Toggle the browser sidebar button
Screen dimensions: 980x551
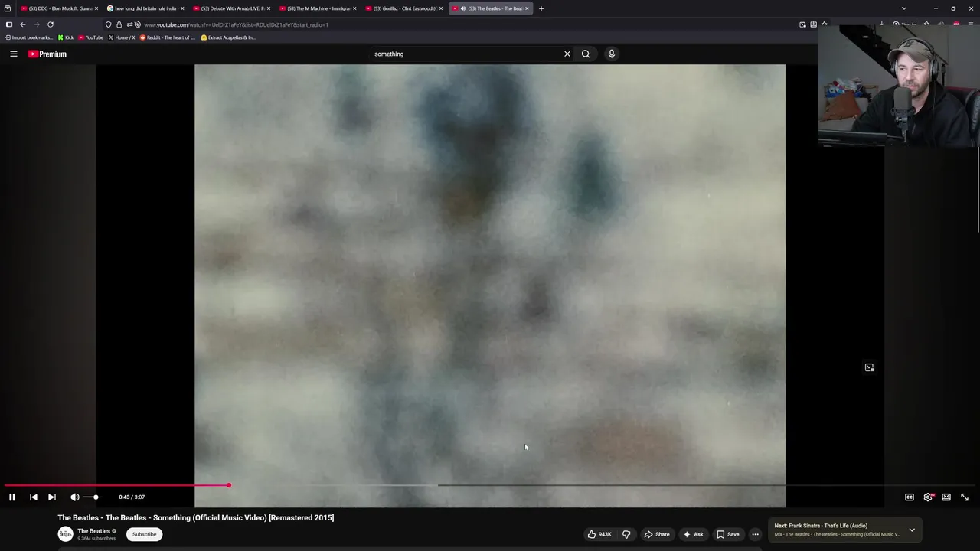click(x=9, y=24)
